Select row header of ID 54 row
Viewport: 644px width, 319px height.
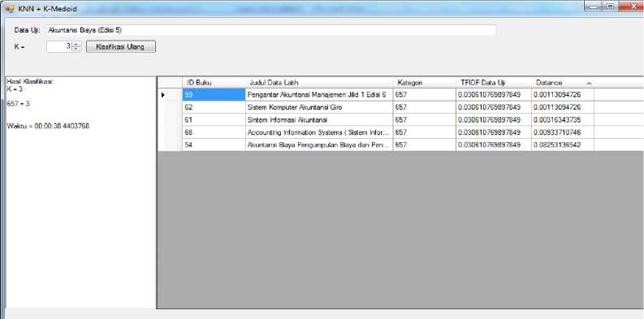point(170,144)
